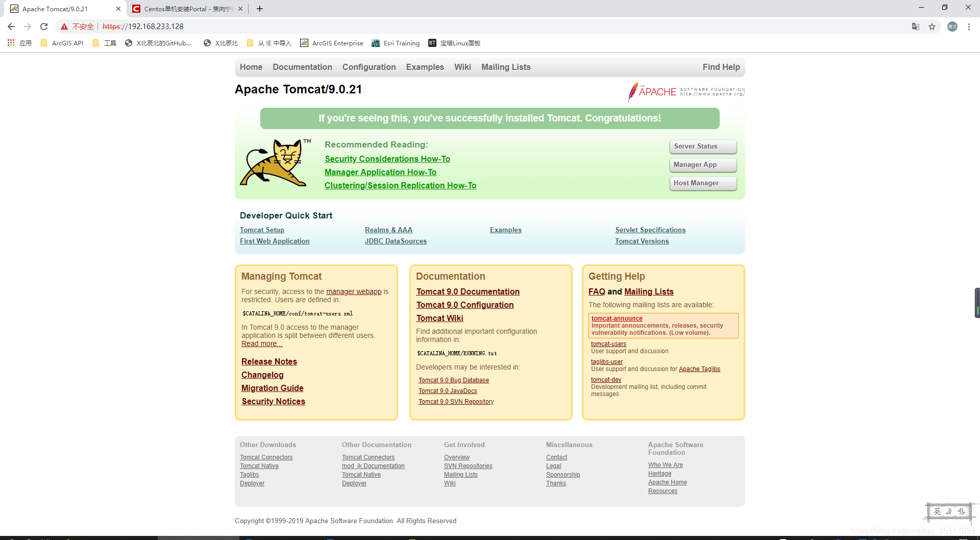Open the apps grid bookmark icon

pyautogui.click(x=11, y=43)
